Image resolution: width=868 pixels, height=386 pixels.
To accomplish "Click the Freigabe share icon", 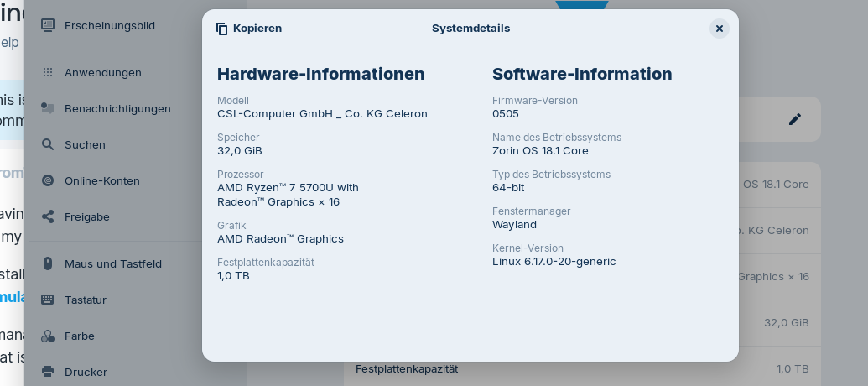I will pyautogui.click(x=48, y=216).
